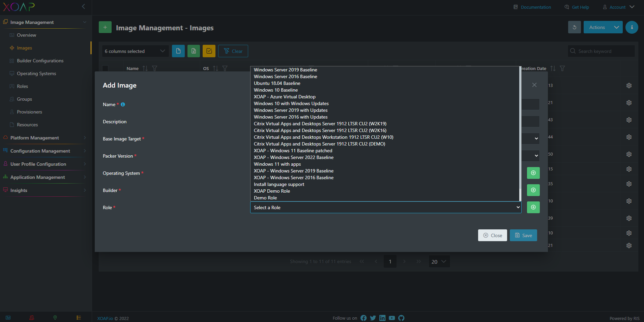
Task: Open the blue info circle icon
Action: click(x=632, y=27)
